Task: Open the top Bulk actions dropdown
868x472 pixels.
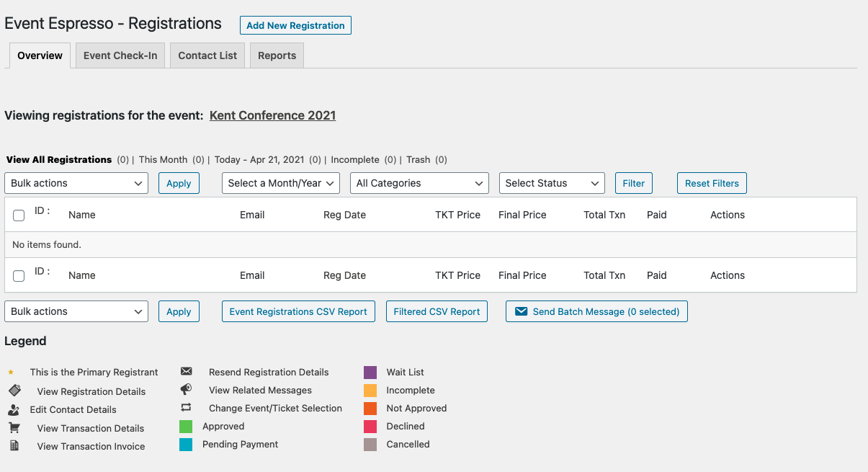Action: (x=76, y=183)
